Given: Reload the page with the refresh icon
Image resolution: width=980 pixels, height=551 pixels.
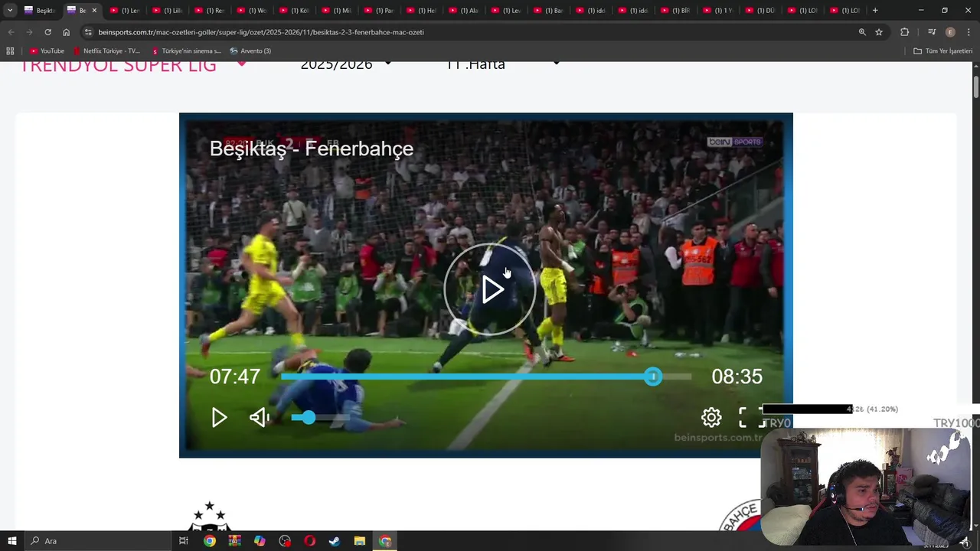Looking at the screenshot, I should click(x=47, y=32).
